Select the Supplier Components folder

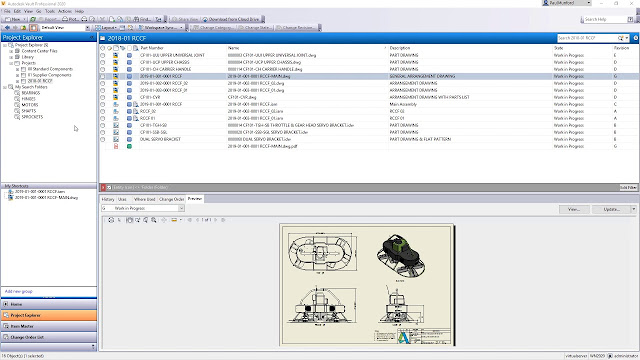pyautogui.click(x=49, y=75)
